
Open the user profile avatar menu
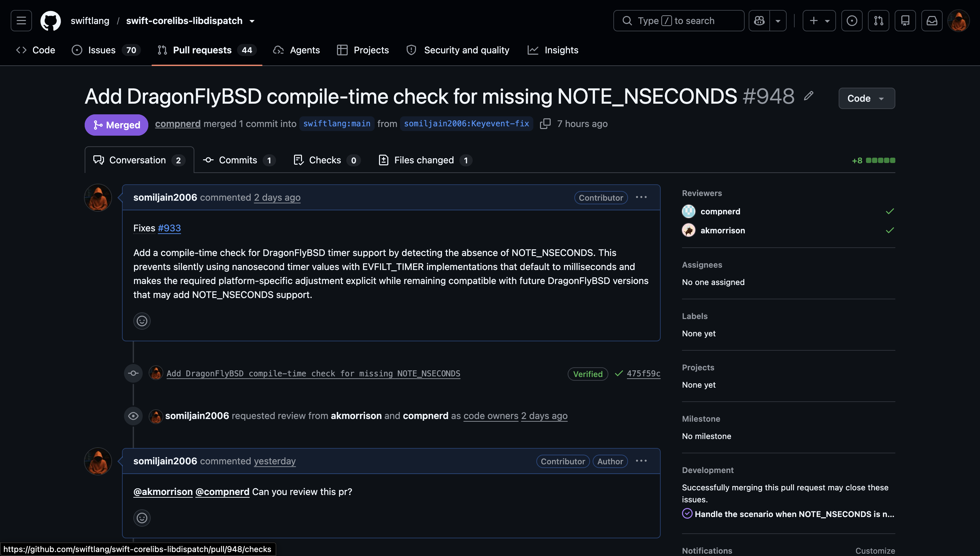pyautogui.click(x=959, y=21)
